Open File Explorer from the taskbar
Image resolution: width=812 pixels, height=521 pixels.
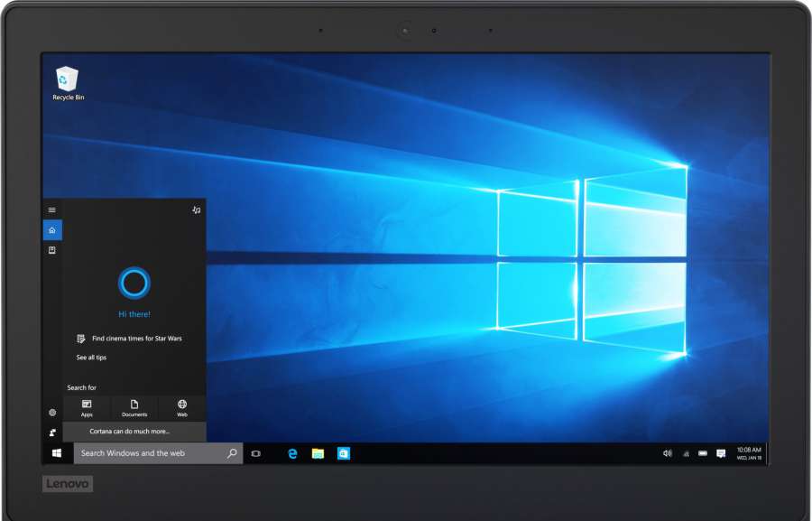318,453
